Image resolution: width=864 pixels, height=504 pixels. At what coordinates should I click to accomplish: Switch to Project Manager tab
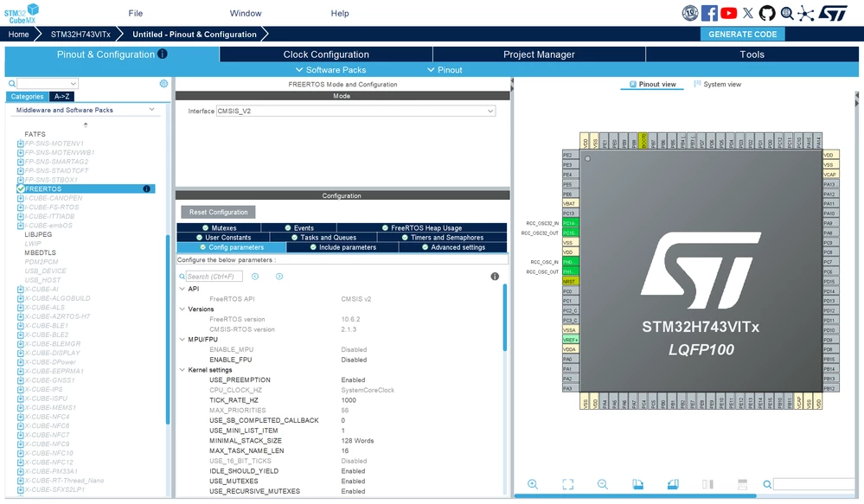(539, 54)
